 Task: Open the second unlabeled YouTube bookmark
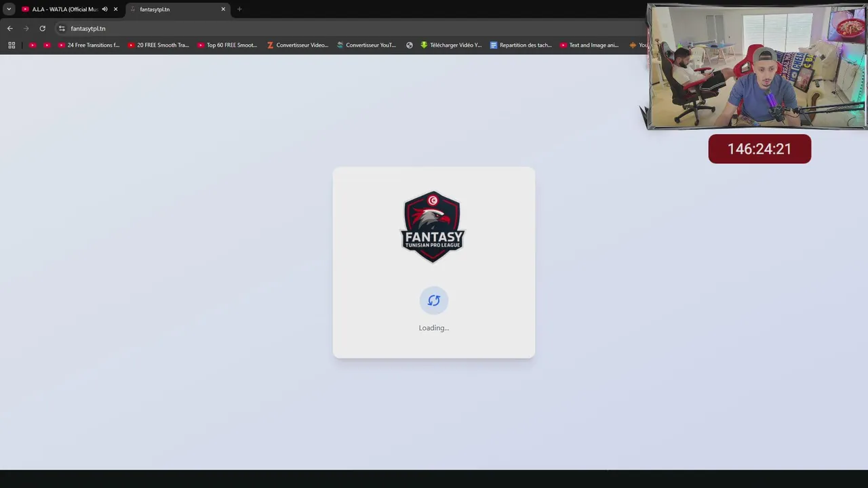[47, 45]
